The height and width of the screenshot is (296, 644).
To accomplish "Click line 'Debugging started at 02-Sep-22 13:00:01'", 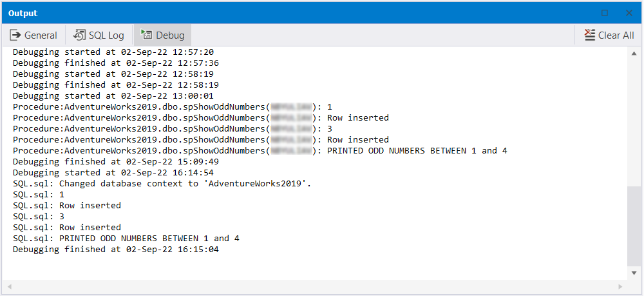I will 113,96.
